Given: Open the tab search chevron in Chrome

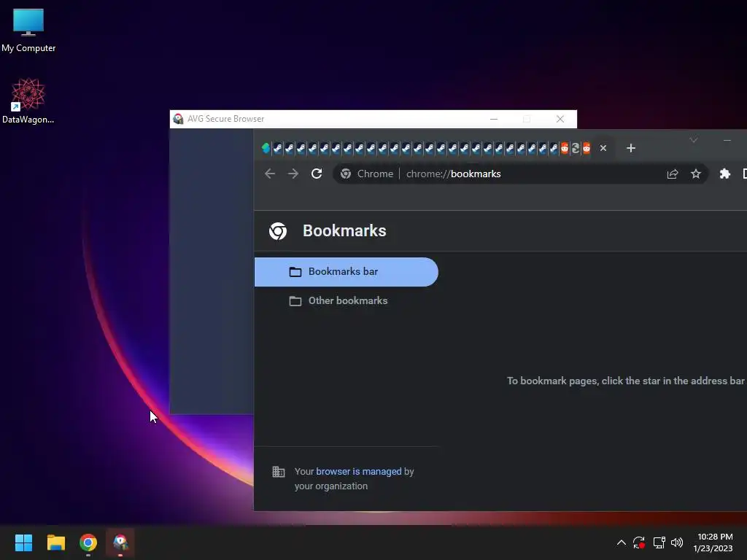Looking at the screenshot, I should 694,140.
